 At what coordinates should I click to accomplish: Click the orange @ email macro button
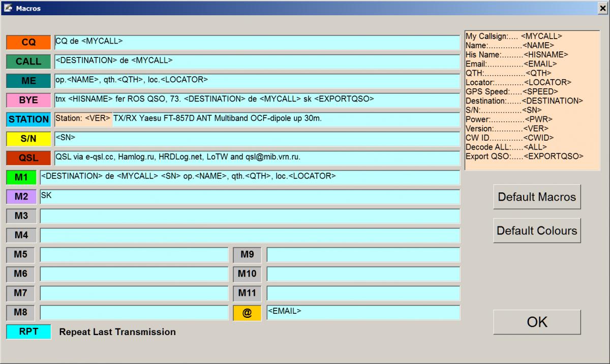point(247,313)
